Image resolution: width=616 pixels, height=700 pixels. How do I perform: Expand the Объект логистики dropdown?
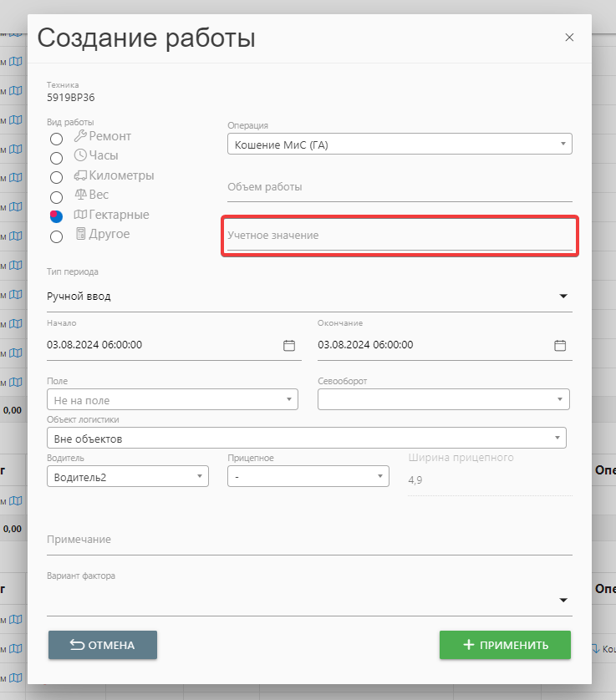[x=307, y=438]
